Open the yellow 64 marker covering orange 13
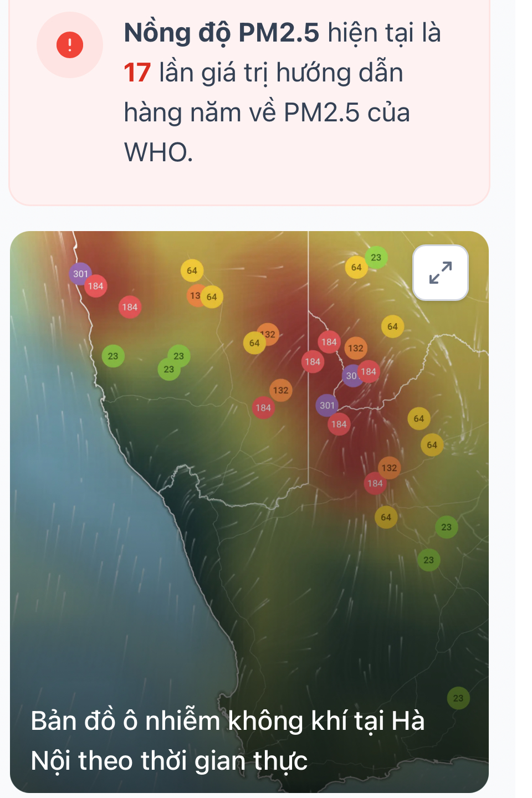The width and height of the screenshot is (532, 798). pyautogui.click(x=212, y=297)
